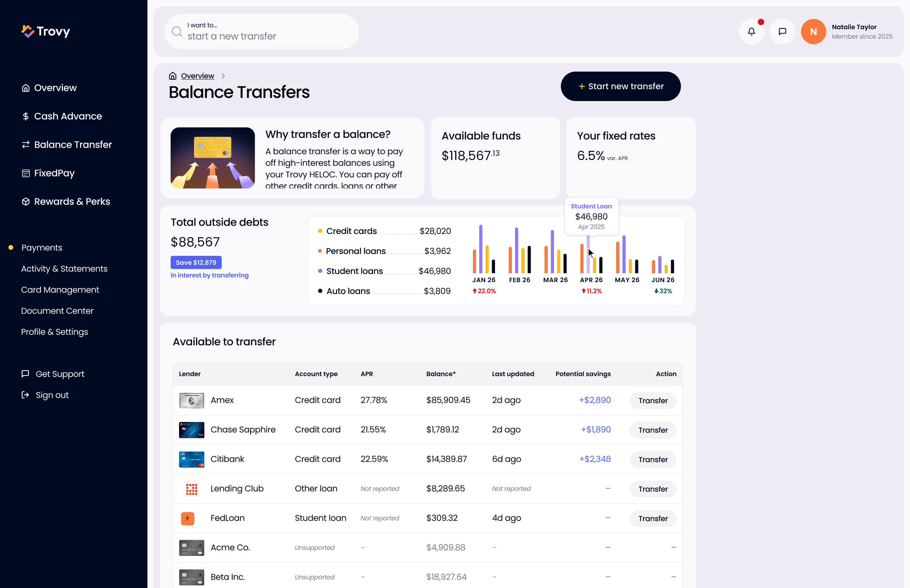Click the Amex card thumbnail
The image size is (910, 588).
pos(192,400)
